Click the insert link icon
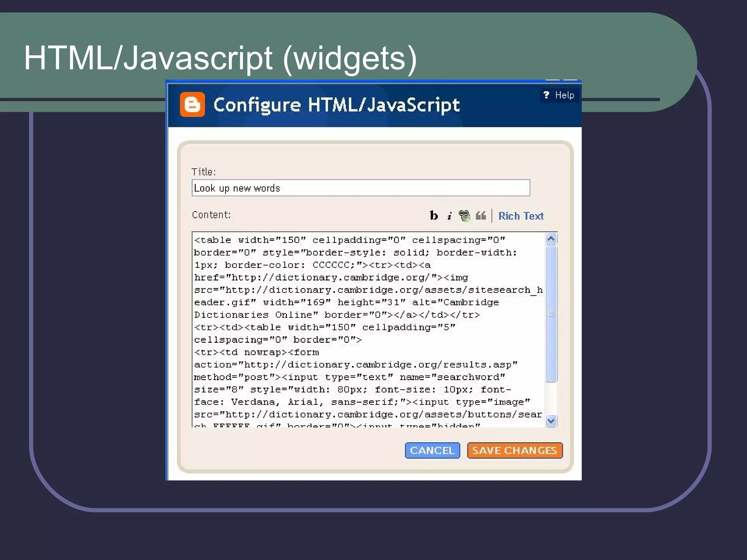Image resolution: width=747 pixels, height=560 pixels. point(464,215)
